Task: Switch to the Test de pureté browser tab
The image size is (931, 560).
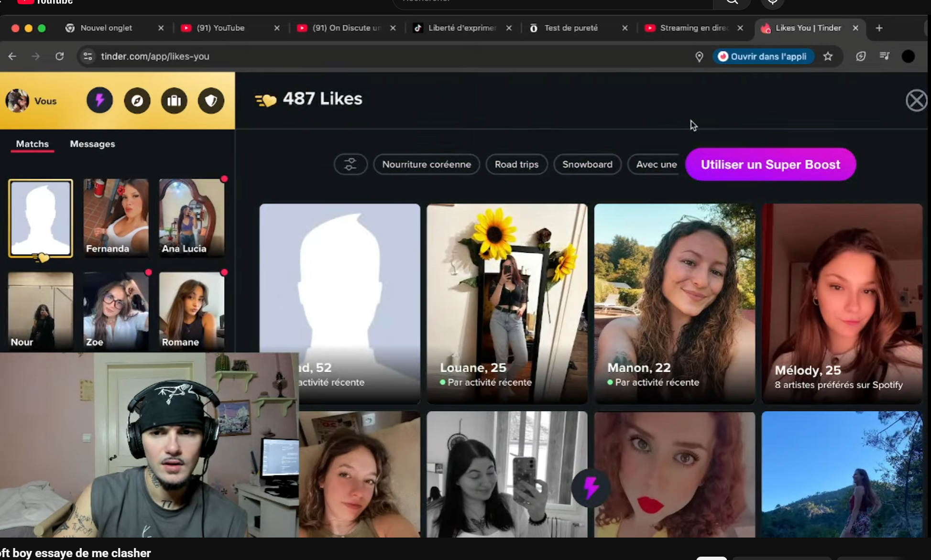Action: [571, 28]
